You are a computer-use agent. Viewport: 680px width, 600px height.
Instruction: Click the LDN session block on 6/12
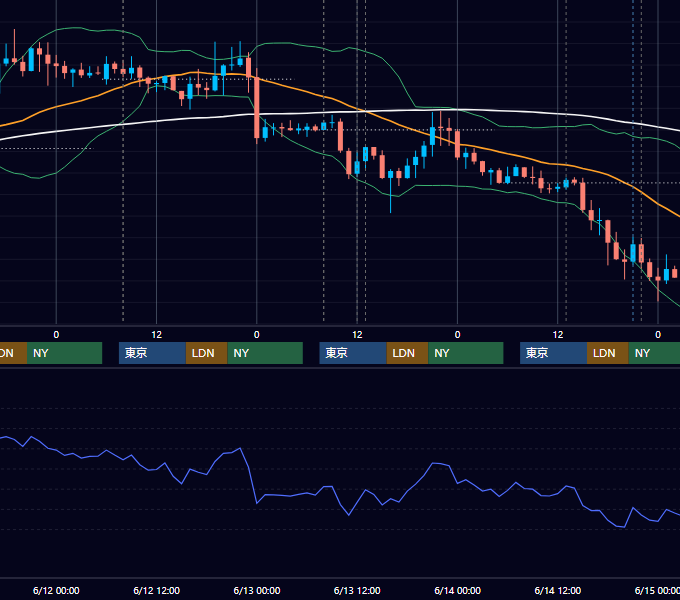206,353
